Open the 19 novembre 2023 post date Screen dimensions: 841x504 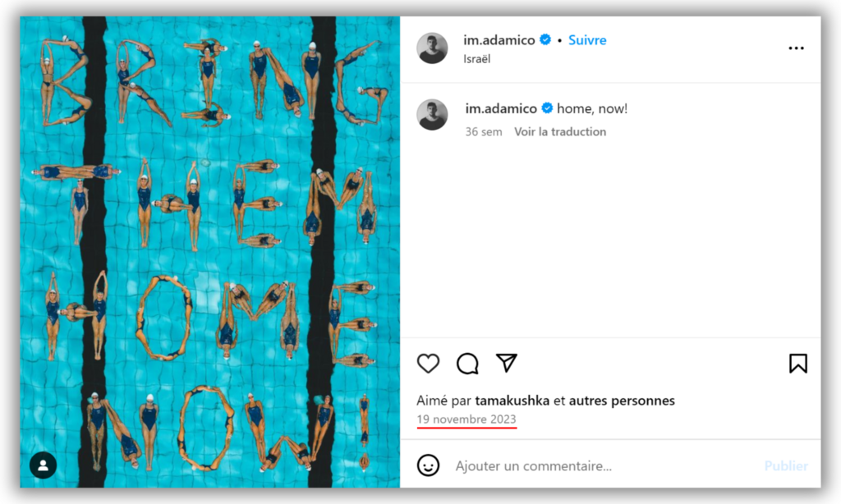pyautogui.click(x=466, y=419)
